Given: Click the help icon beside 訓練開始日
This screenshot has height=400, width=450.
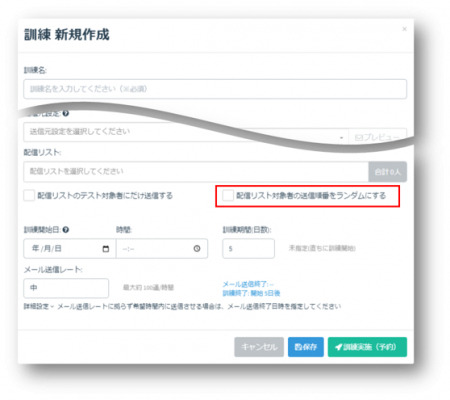Looking at the screenshot, I should click(x=66, y=230).
